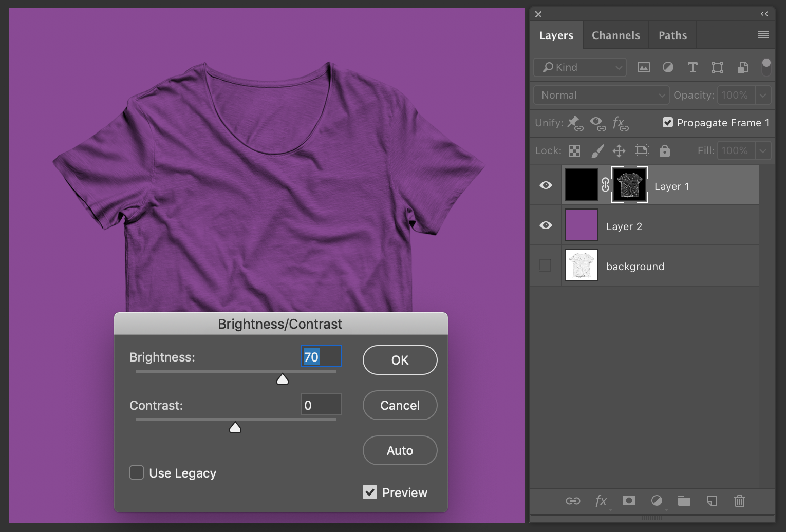
Task: Hide Layer 2 using its eye icon
Action: (x=546, y=225)
